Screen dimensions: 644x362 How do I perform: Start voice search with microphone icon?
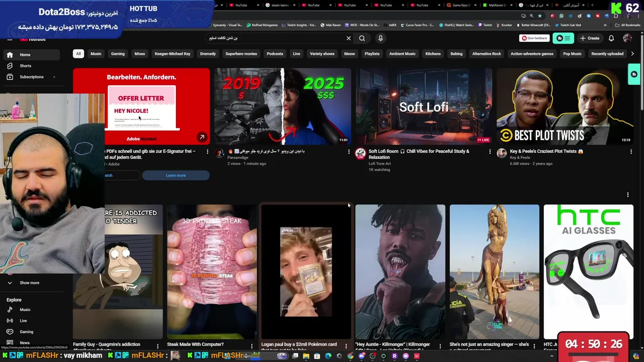[x=380, y=38]
